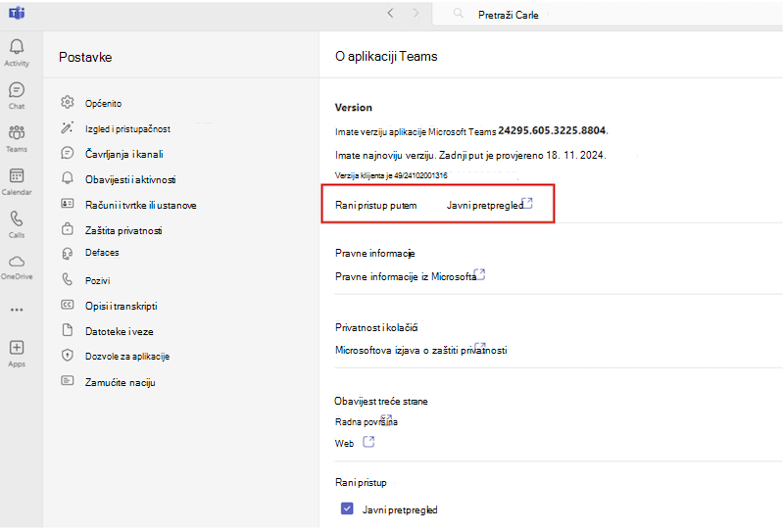This screenshot has width=784, height=532.
Task: Click the Verzija klijenta text line
Action: (x=391, y=175)
